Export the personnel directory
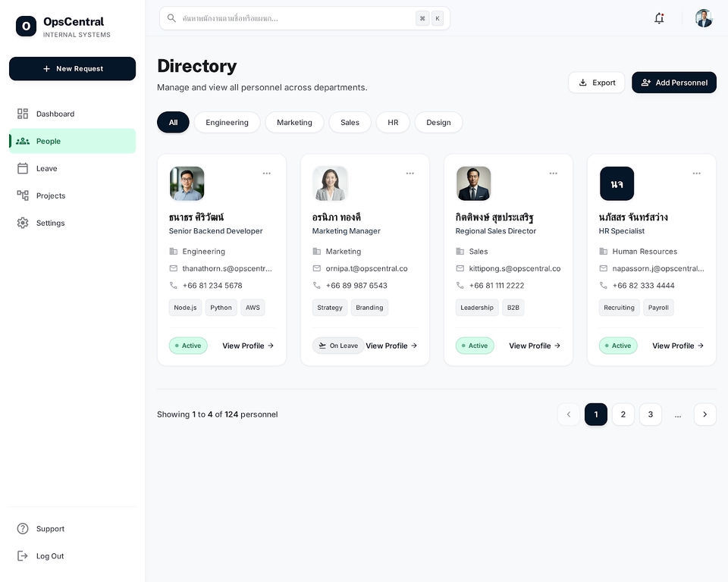The height and width of the screenshot is (582, 728). click(x=597, y=82)
